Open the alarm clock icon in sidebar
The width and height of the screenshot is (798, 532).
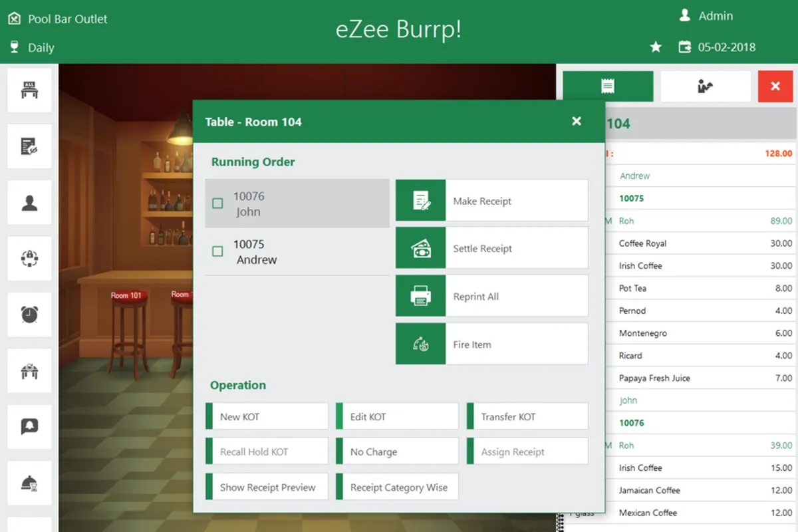point(29,315)
